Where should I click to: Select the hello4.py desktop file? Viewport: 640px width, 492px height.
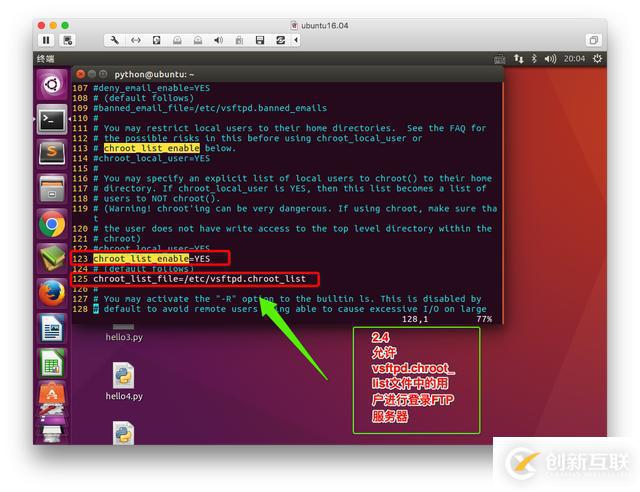click(x=124, y=382)
